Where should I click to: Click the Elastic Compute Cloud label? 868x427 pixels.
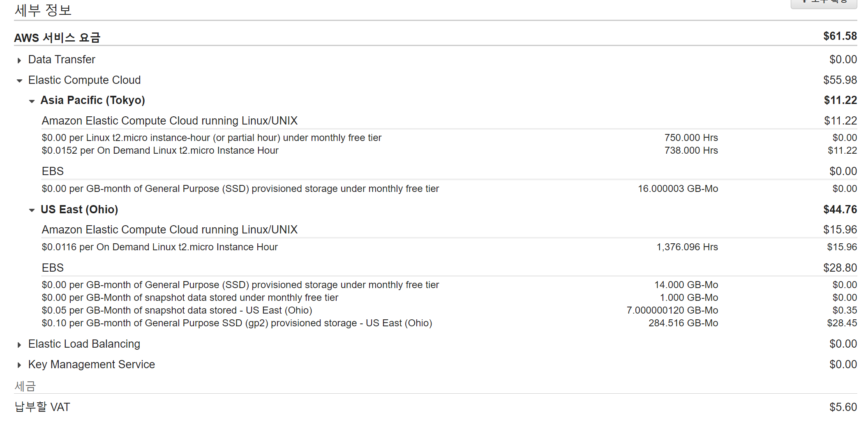pyautogui.click(x=84, y=80)
